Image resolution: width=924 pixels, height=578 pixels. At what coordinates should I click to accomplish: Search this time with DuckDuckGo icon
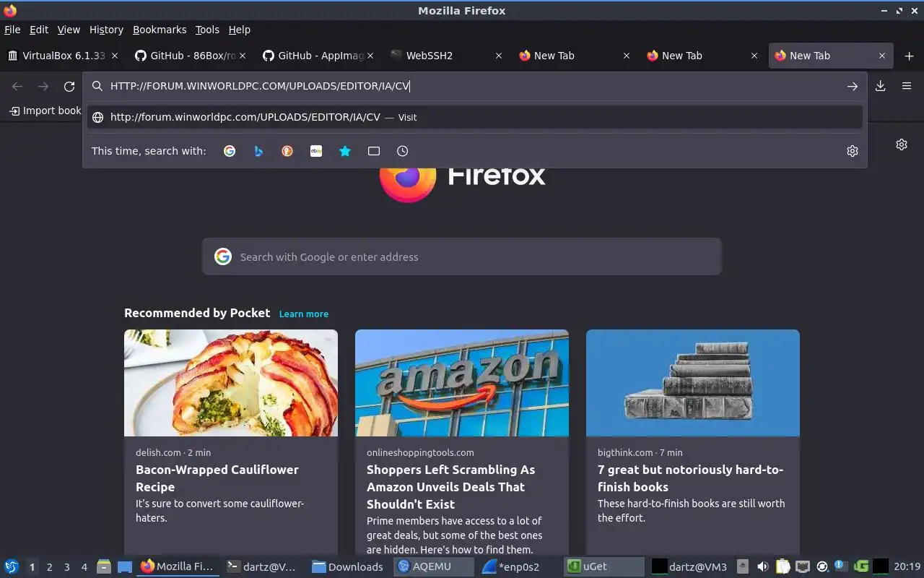coord(287,151)
